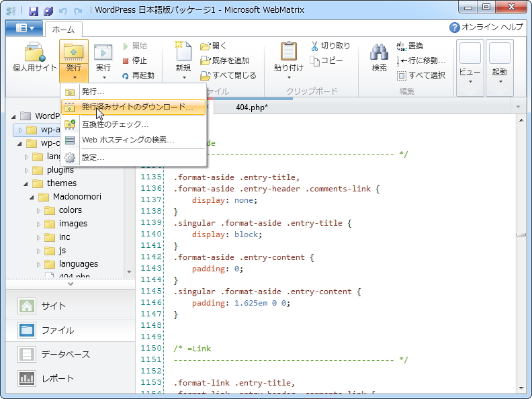Open オンライン ヘルプ help link
This screenshot has width=532, height=399.
[x=486, y=27]
